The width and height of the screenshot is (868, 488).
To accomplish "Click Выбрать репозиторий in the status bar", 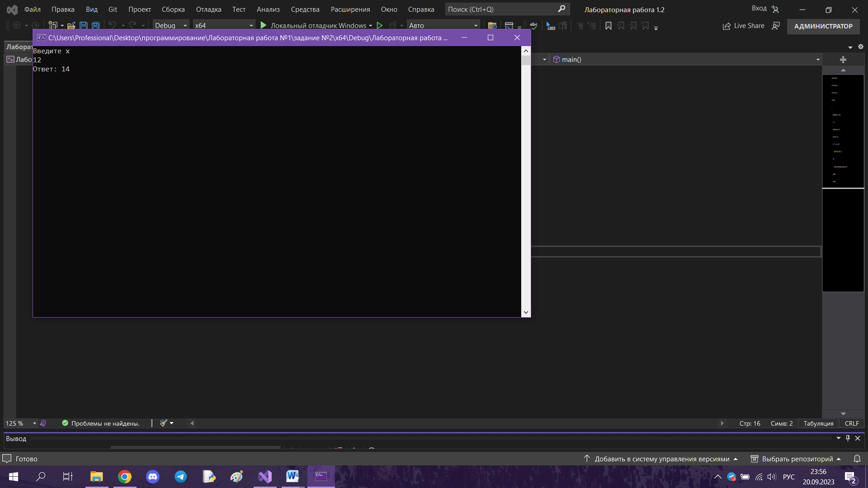I will point(797,459).
